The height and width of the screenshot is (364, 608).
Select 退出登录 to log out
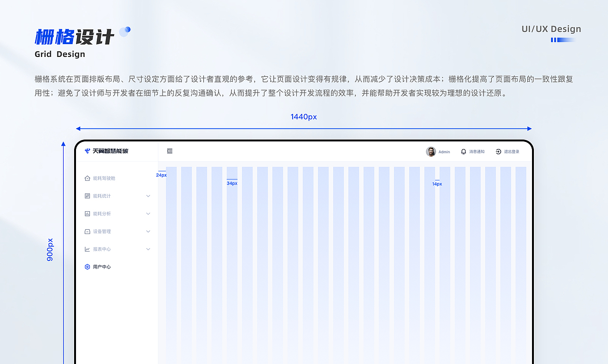click(x=512, y=152)
